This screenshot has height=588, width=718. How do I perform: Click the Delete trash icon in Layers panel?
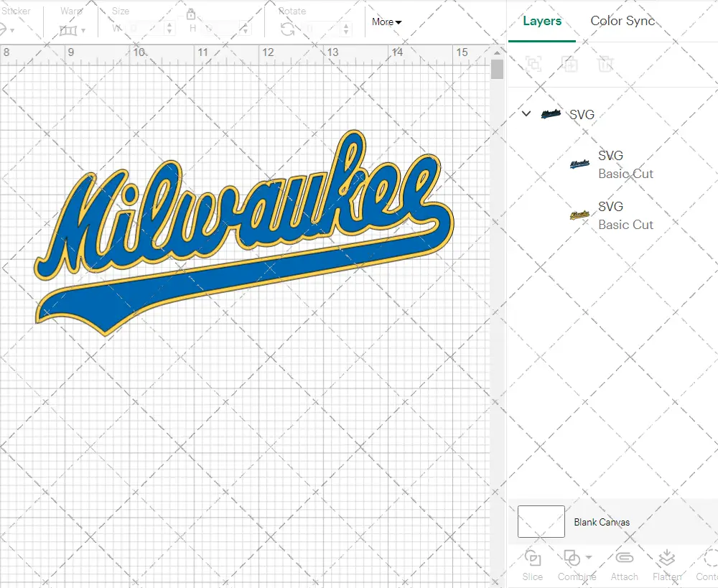click(x=605, y=64)
